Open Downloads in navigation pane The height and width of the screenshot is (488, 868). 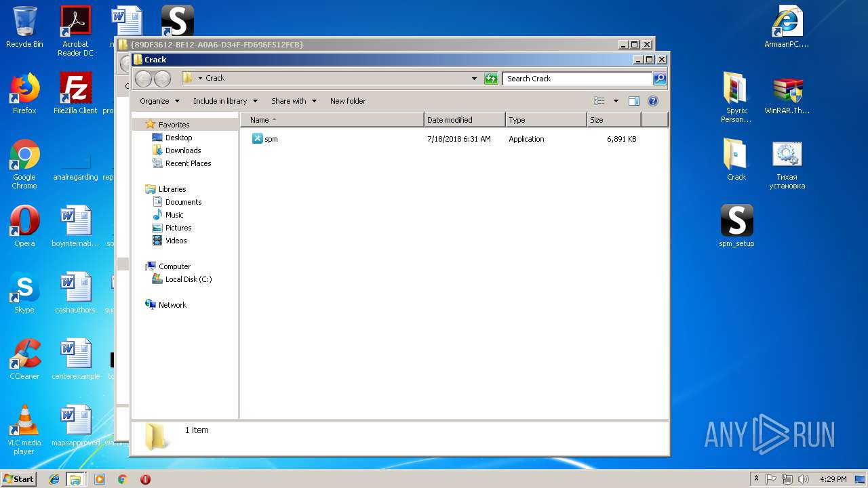point(183,150)
